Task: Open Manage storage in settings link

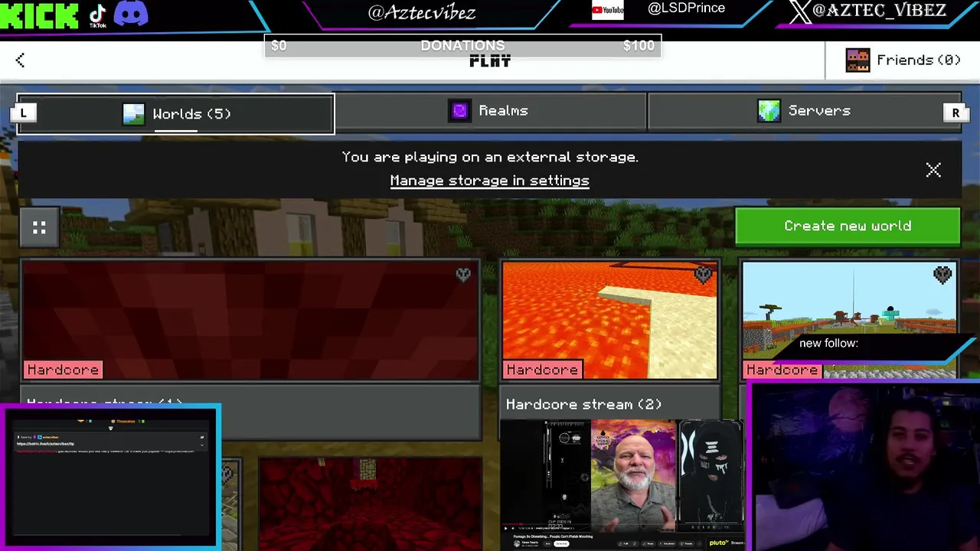Action: (x=489, y=181)
